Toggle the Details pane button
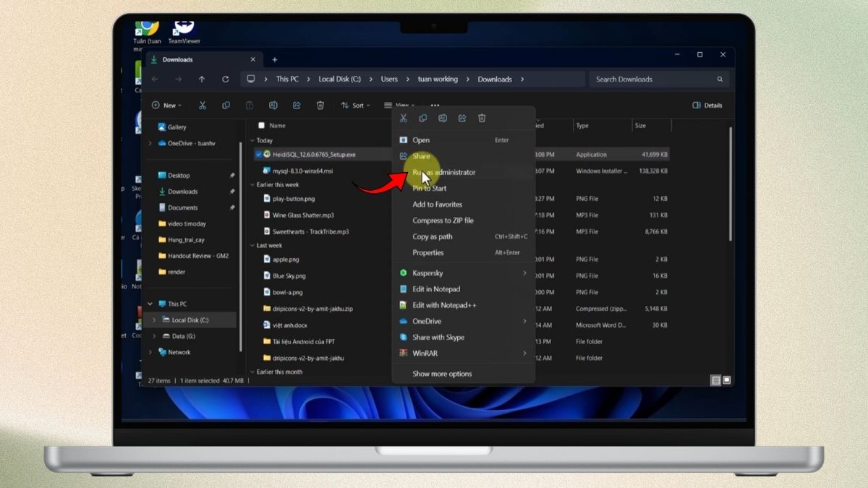The height and width of the screenshot is (488, 868). tap(707, 106)
